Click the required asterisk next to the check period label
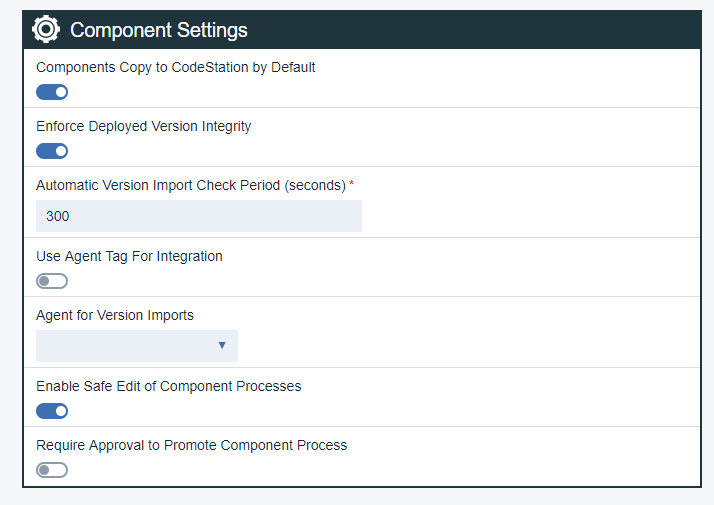This screenshot has height=505, width=714. (351, 184)
